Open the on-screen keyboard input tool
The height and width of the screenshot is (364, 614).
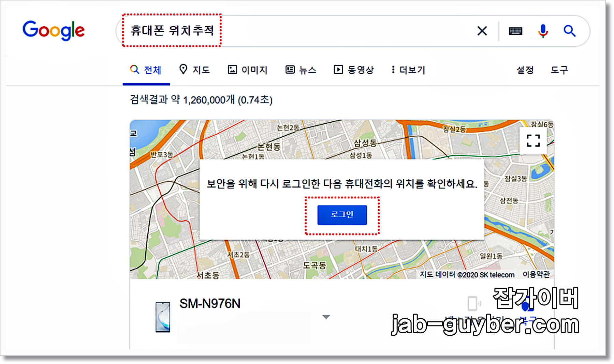click(x=515, y=31)
